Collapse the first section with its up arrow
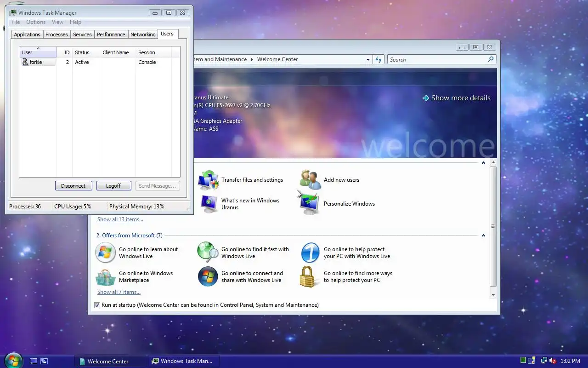Viewport: 588px width, 368px height. 483,162
